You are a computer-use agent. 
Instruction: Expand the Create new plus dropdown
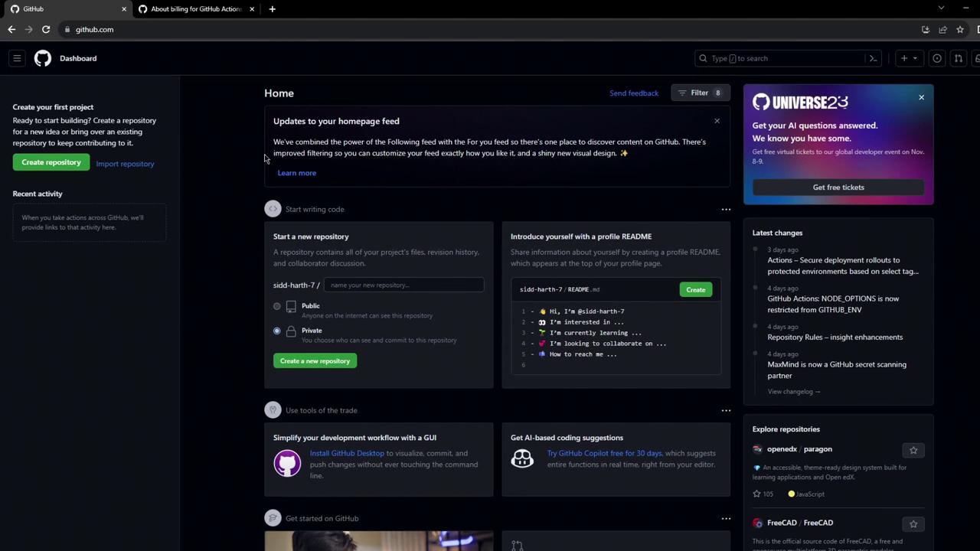[x=909, y=58]
